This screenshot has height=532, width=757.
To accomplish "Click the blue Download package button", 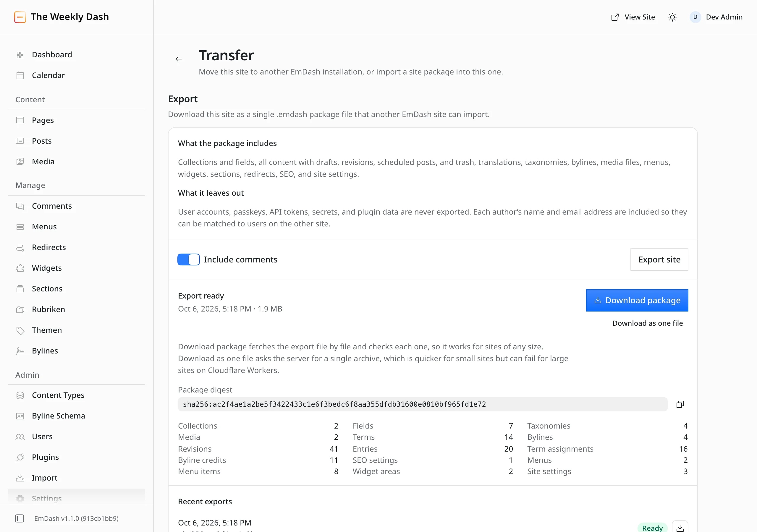I will [637, 301].
